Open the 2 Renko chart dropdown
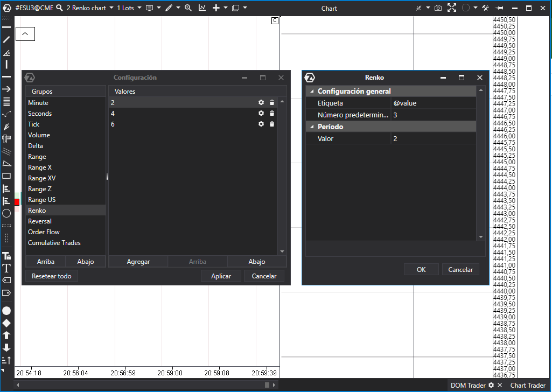The image size is (552, 392). pos(111,8)
